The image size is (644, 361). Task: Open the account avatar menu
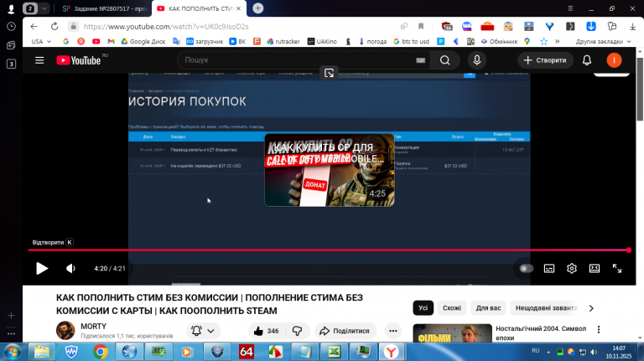(x=614, y=60)
